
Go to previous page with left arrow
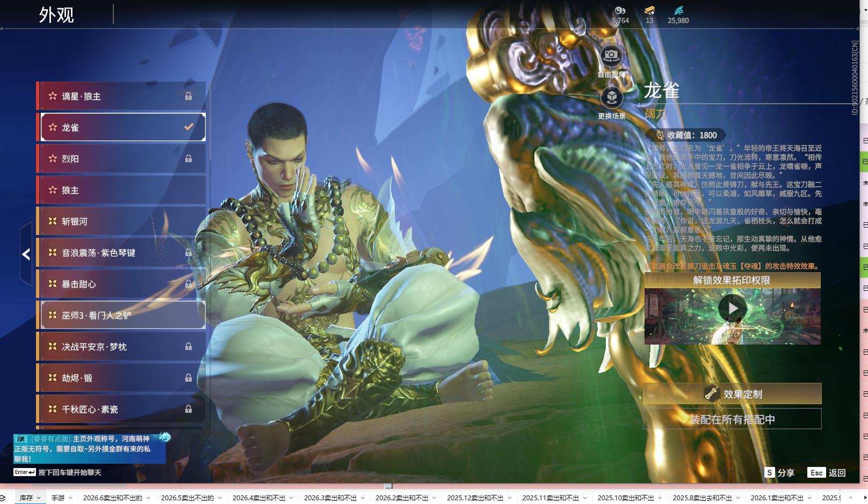26,254
